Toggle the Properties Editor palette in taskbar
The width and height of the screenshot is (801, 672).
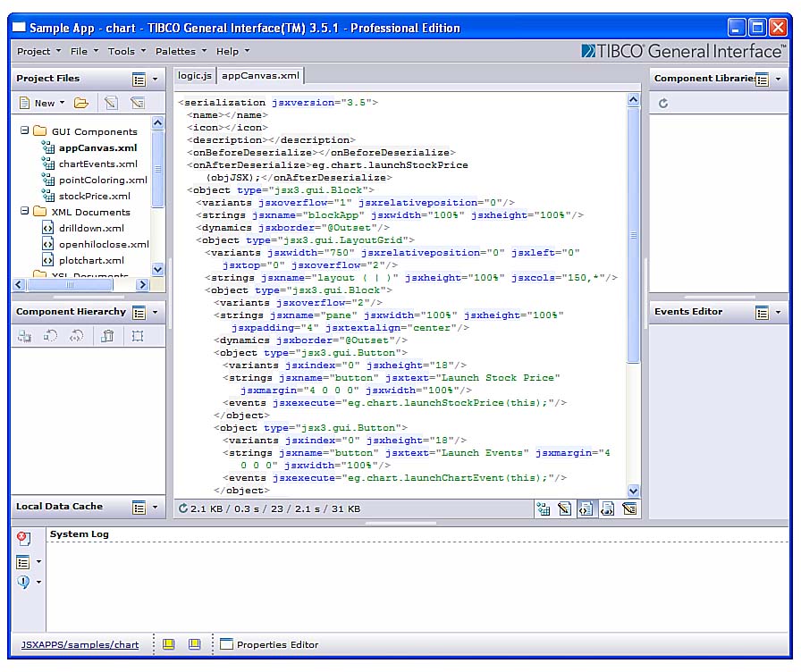coord(269,644)
